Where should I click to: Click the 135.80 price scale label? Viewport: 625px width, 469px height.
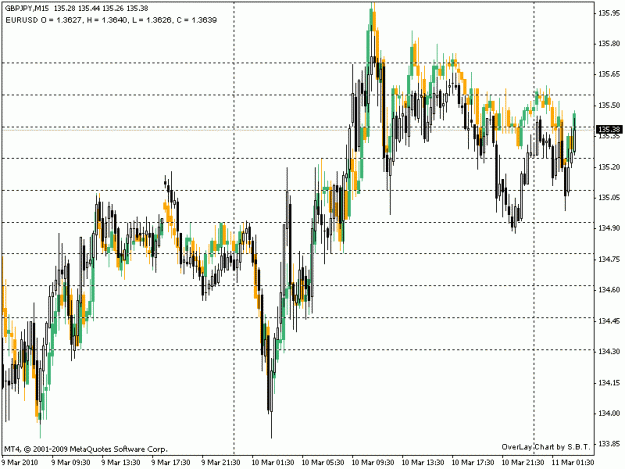point(609,43)
